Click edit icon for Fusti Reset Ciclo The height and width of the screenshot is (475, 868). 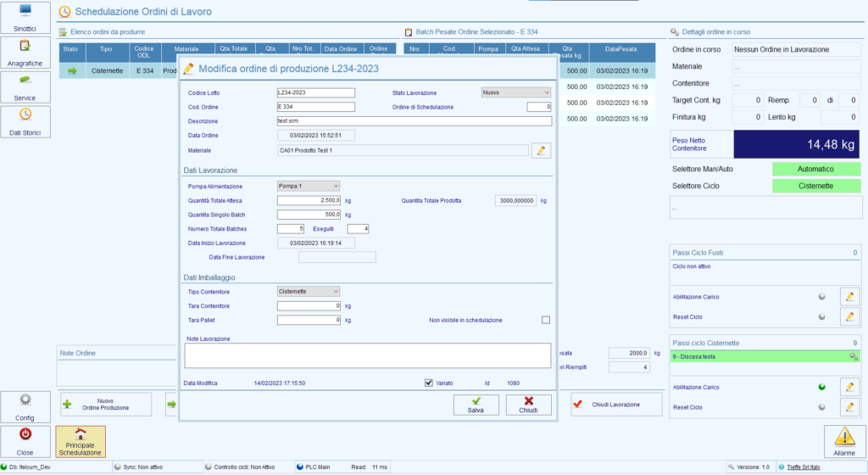(x=849, y=316)
